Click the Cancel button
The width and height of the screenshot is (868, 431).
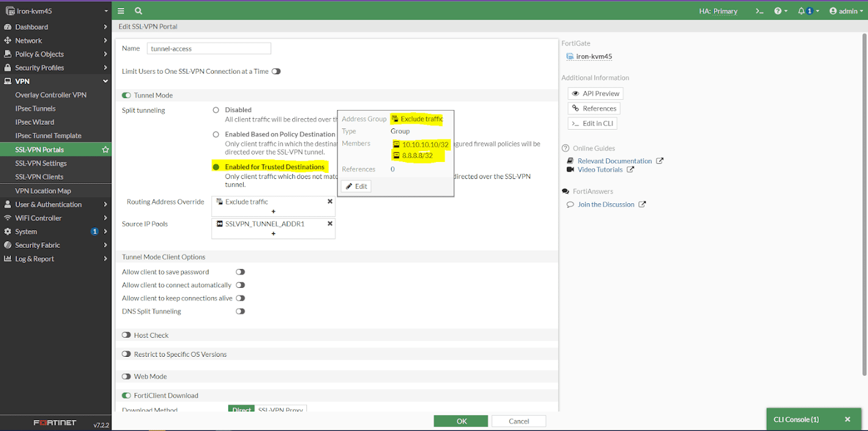[519, 421]
